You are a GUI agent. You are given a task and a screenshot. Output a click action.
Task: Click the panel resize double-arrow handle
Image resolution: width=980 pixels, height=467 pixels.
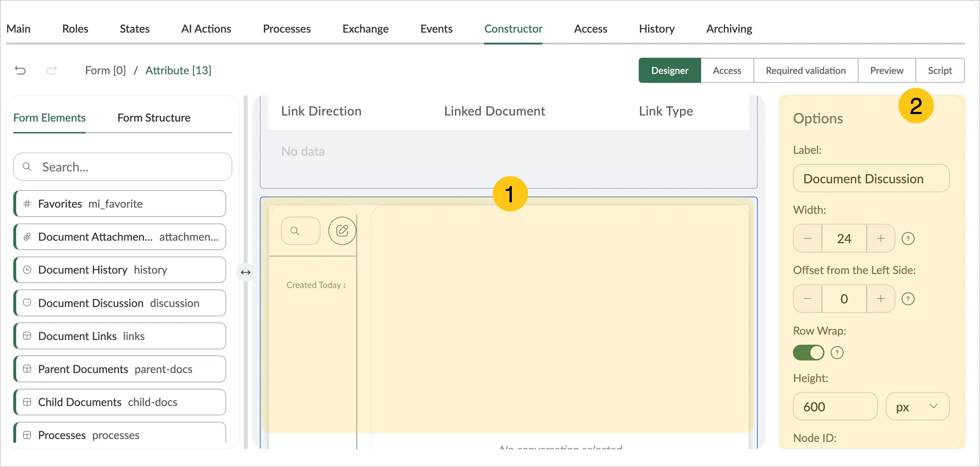[246, 272]
